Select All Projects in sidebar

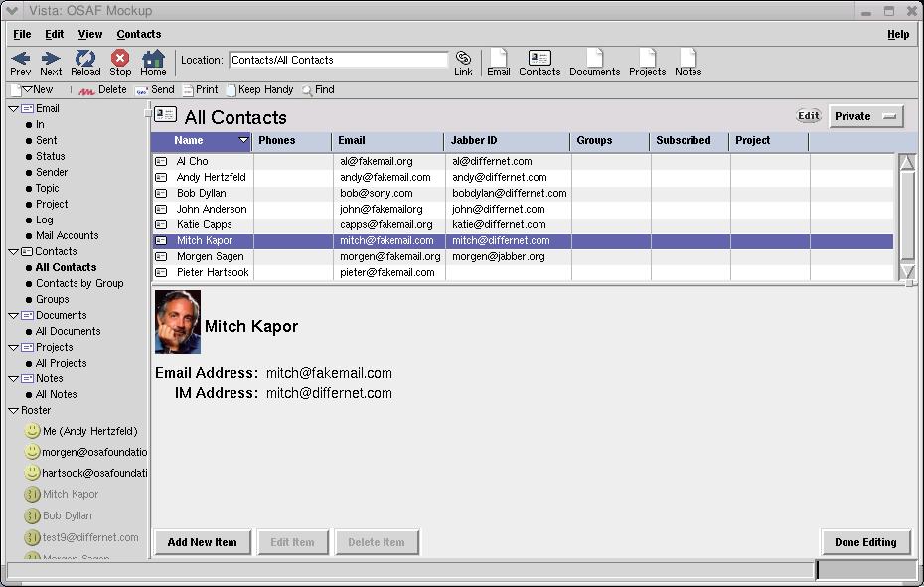61,364
